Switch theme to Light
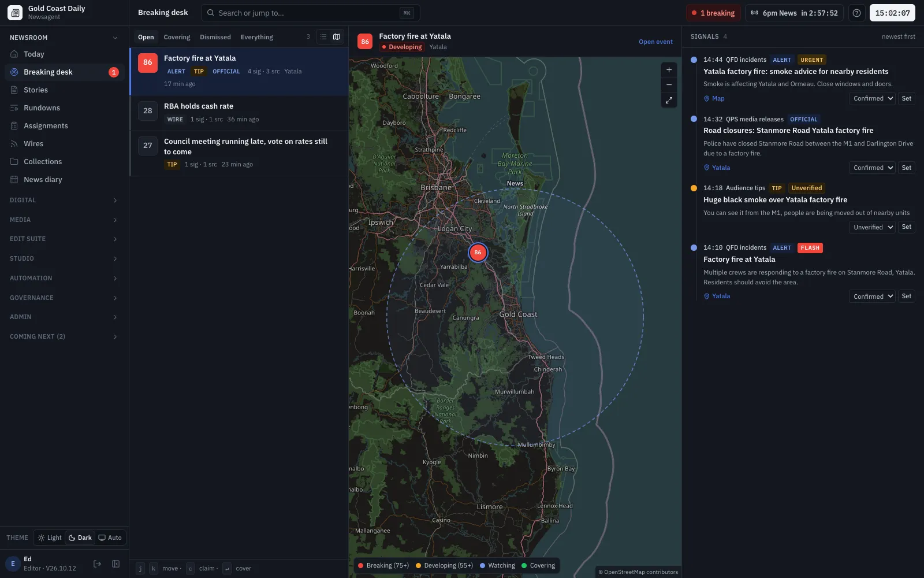This screenshot has height=578, width=924. tap(50, 538)
